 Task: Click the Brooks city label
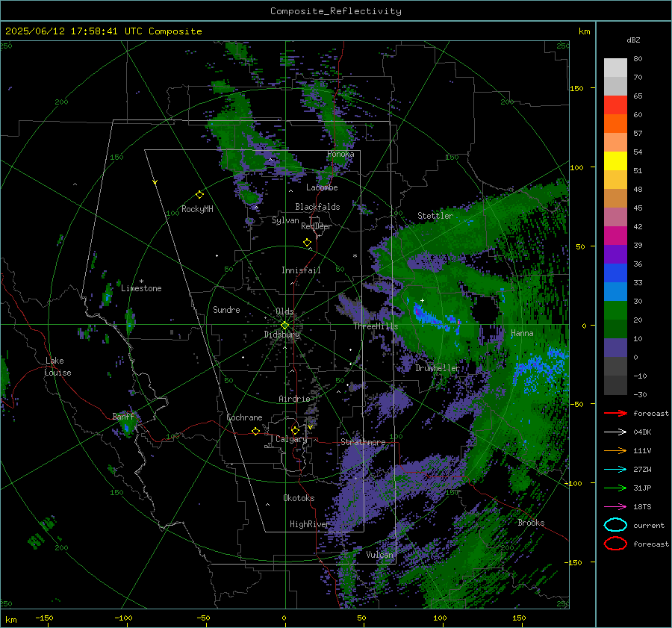click(x=531, y=523)
